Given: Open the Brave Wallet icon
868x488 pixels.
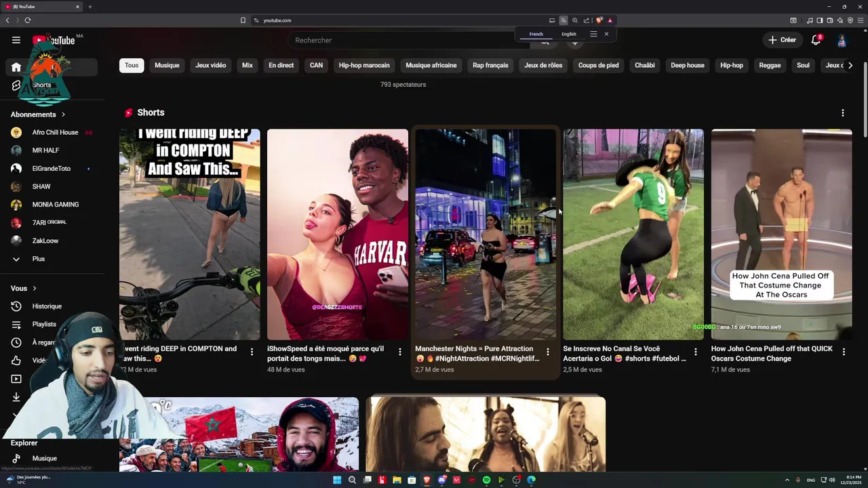Looking at the screenshot, I should tap(829, 20).
